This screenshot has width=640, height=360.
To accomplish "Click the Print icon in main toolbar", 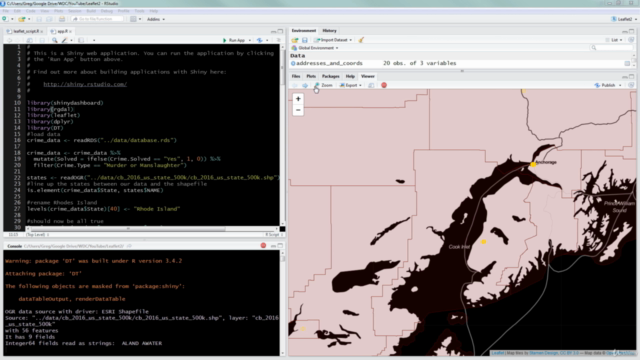I will [62, 19].
